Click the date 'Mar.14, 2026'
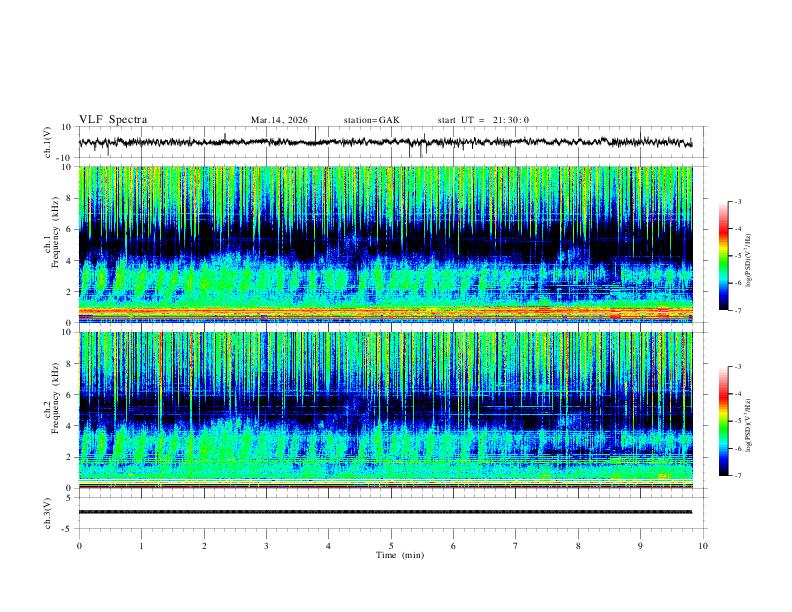 (x=279, y=120)
